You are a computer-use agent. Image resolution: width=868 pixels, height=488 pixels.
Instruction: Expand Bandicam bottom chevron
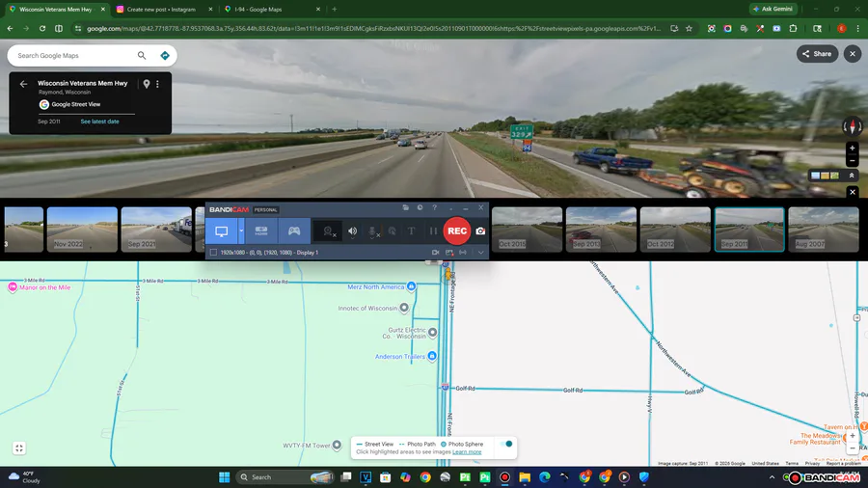point(480,253)
